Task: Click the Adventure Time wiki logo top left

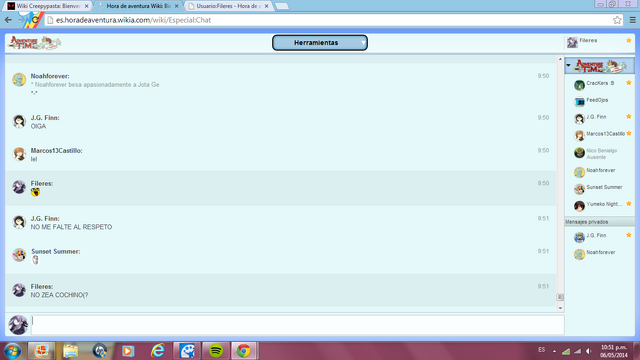Action: click(x=35, y=42)
